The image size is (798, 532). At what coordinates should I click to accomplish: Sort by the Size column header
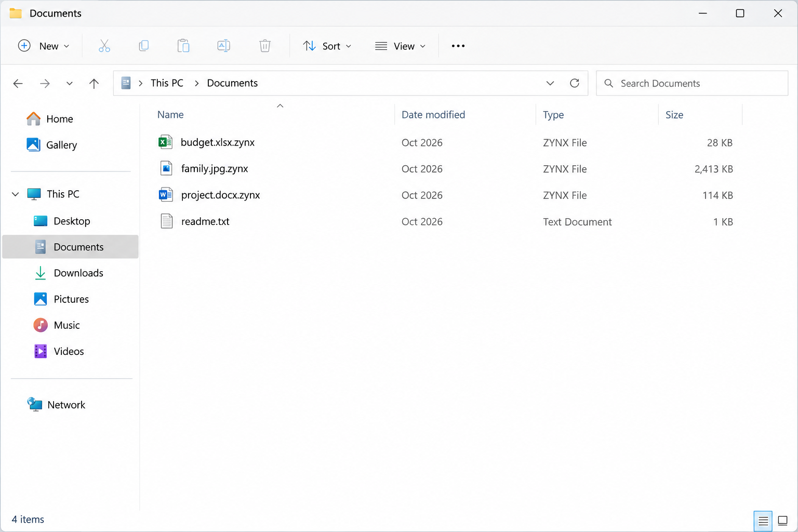[x=674, y=115]
